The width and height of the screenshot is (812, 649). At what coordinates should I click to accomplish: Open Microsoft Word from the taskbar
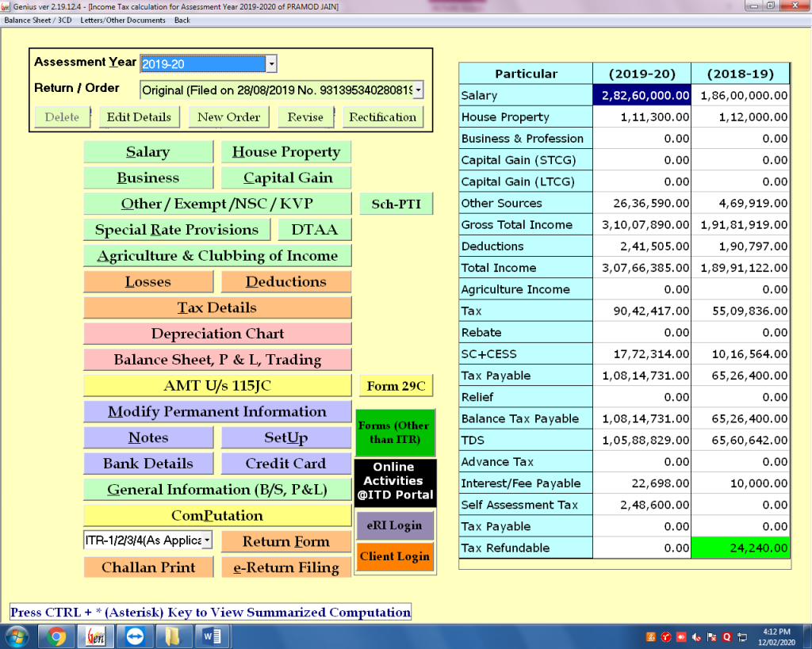coord(212,636)
